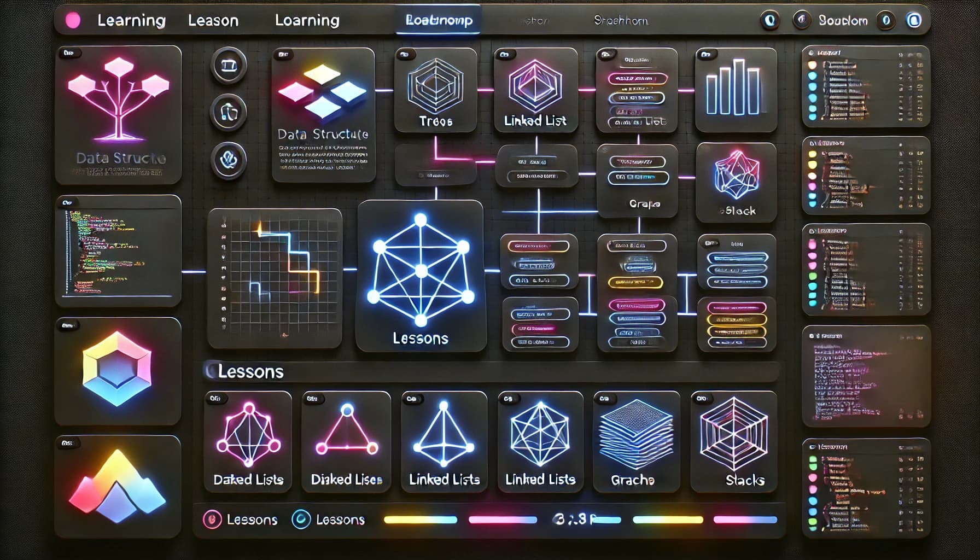Image resolution: width=980 pixels, height=560 pixels.
Task: Open the bottom code list panel on the right
Action: tap(866, 488)
